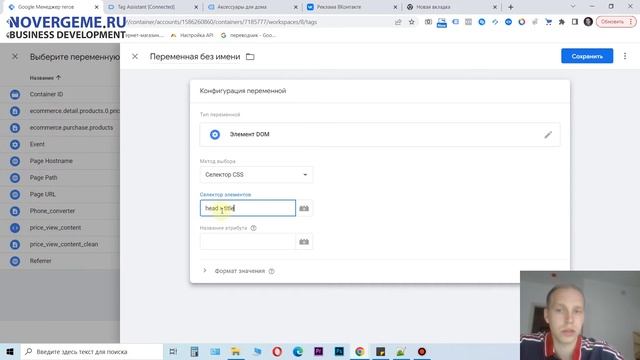Viewport: 640px width, 360px height.
Task: Click the Обновить browser update button
Action: coord(616,22)
